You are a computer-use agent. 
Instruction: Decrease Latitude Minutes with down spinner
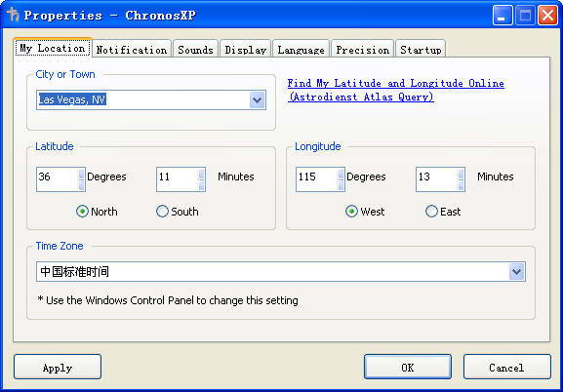201,185
